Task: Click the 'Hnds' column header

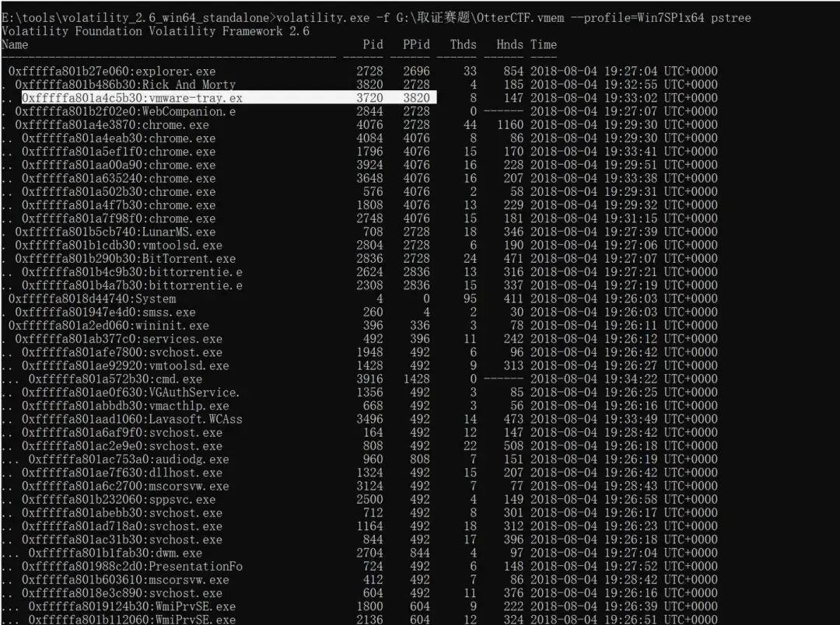Action: (510, 44)
